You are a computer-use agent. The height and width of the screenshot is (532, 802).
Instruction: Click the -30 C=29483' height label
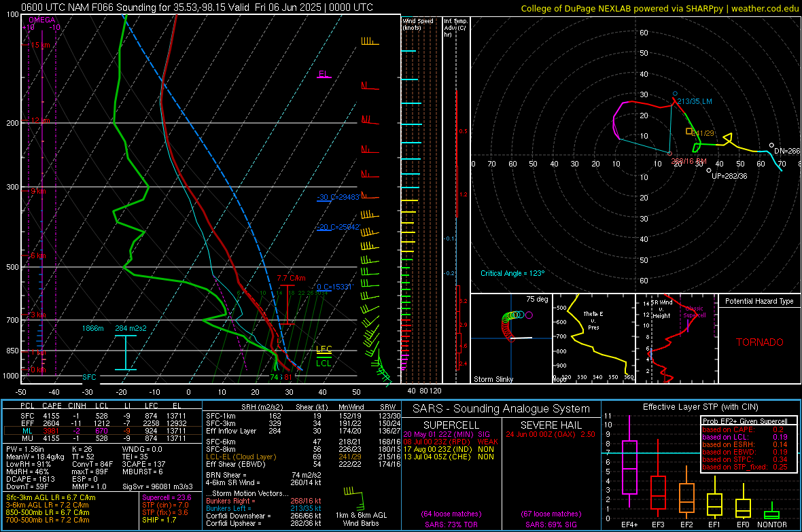(338, 197)
